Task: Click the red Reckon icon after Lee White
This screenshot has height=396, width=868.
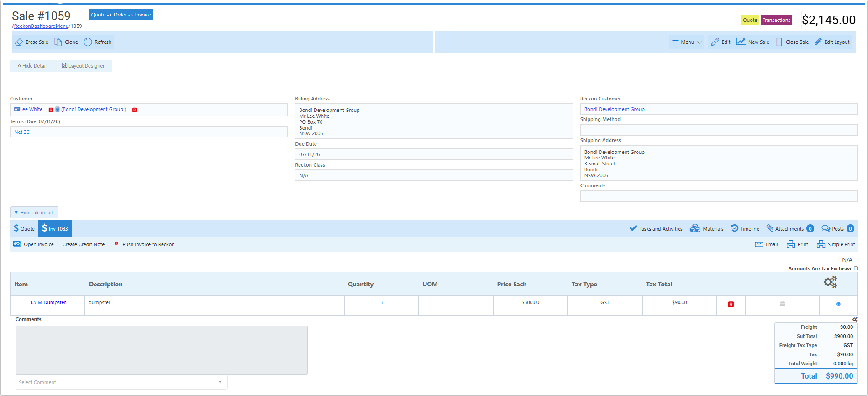Action: tap(51, 110)
